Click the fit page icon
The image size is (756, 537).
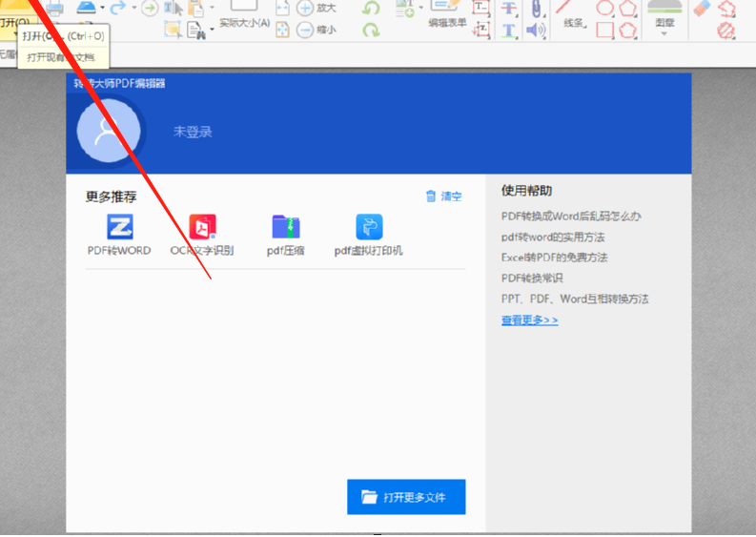(x=282, y=30)
